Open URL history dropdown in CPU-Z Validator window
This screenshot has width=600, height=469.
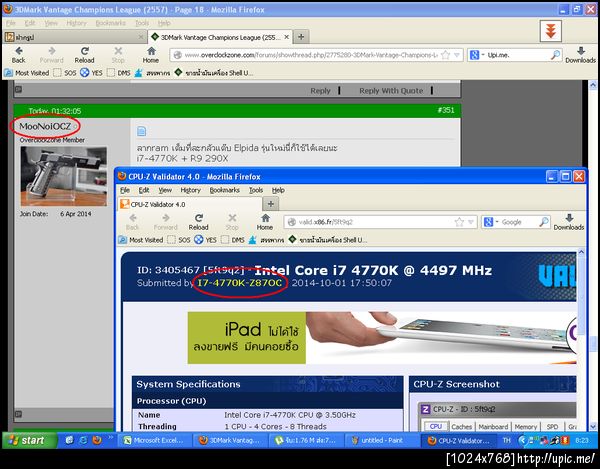(471, 222)
